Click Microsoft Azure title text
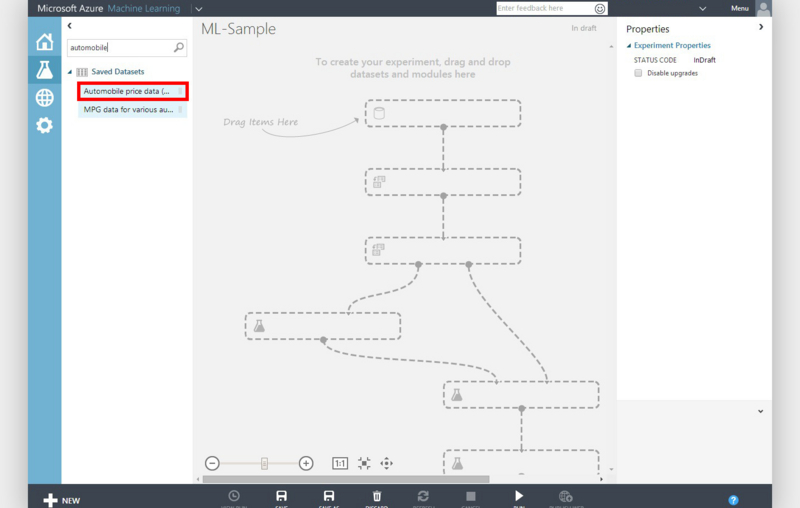The height and width of the screenshot is (508, 800). point(70,9)
